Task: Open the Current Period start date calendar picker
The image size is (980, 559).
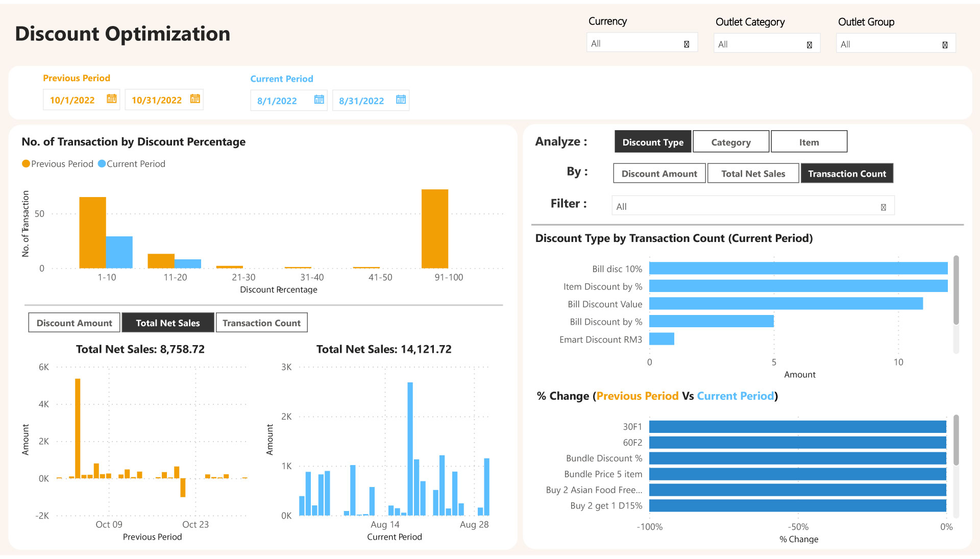Action: [x=320, y=100]
